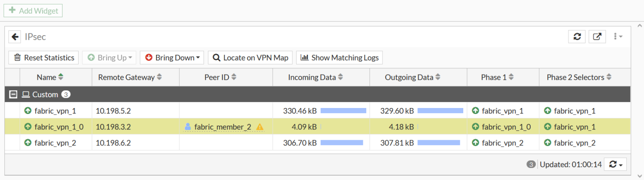
Task: Click warning triangle next to fabric_member_2
Action: 260,127
